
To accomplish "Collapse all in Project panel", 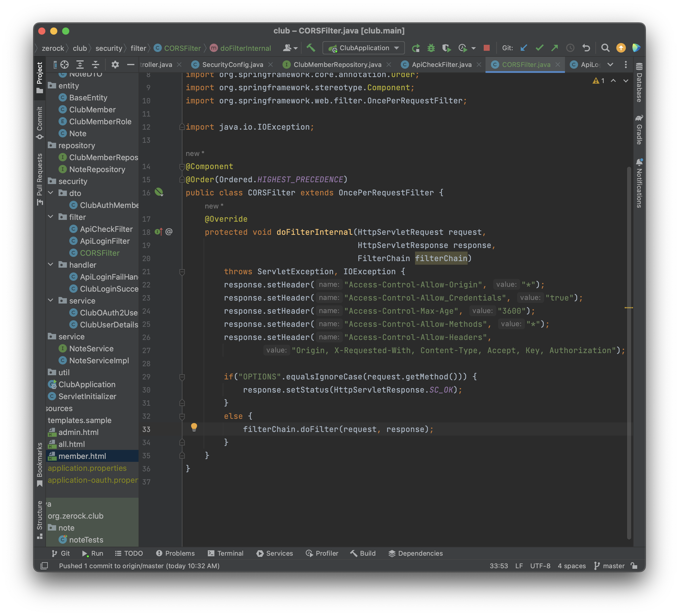I will point(96,64).
